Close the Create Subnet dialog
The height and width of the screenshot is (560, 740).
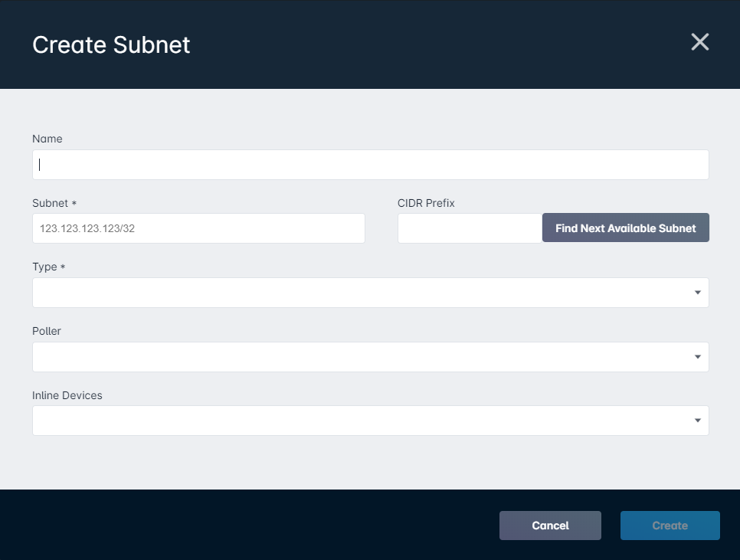tap(700, 42)
